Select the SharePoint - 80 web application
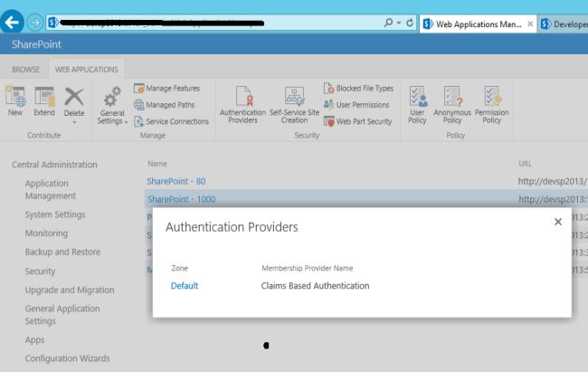 click(x=176, y=181)
